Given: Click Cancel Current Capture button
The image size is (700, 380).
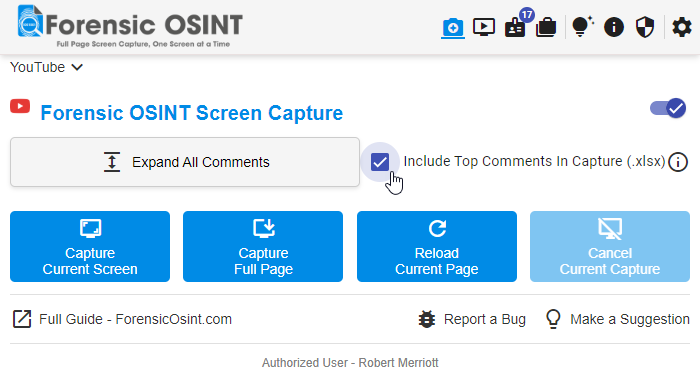Looking at the screenshot, I should tap(610, 246).
